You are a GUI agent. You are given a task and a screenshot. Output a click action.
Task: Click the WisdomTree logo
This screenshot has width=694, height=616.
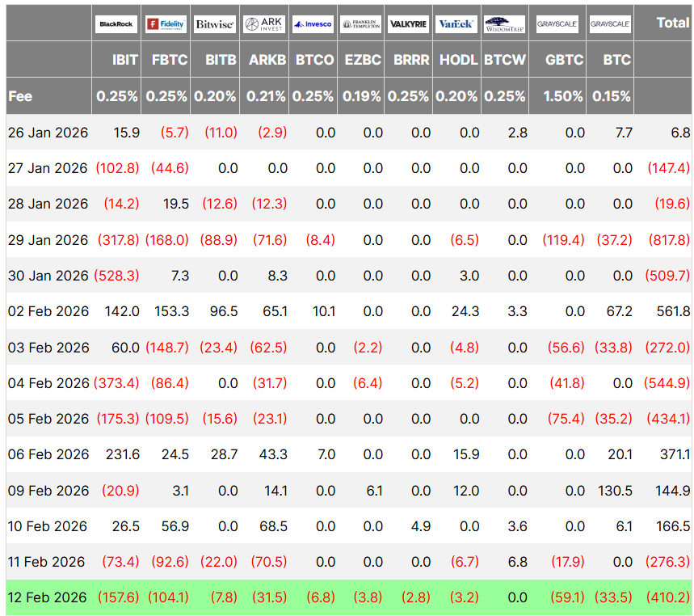coord(505,24)
